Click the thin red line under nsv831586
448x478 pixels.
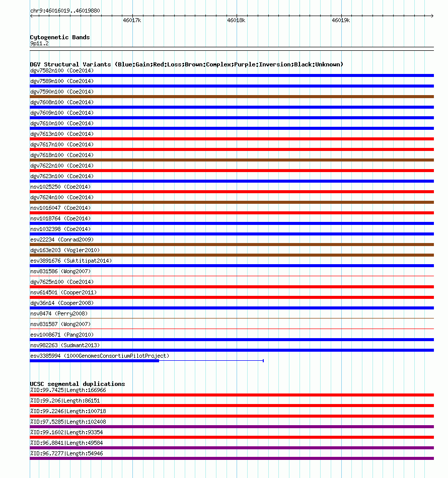tap(232, 276)
